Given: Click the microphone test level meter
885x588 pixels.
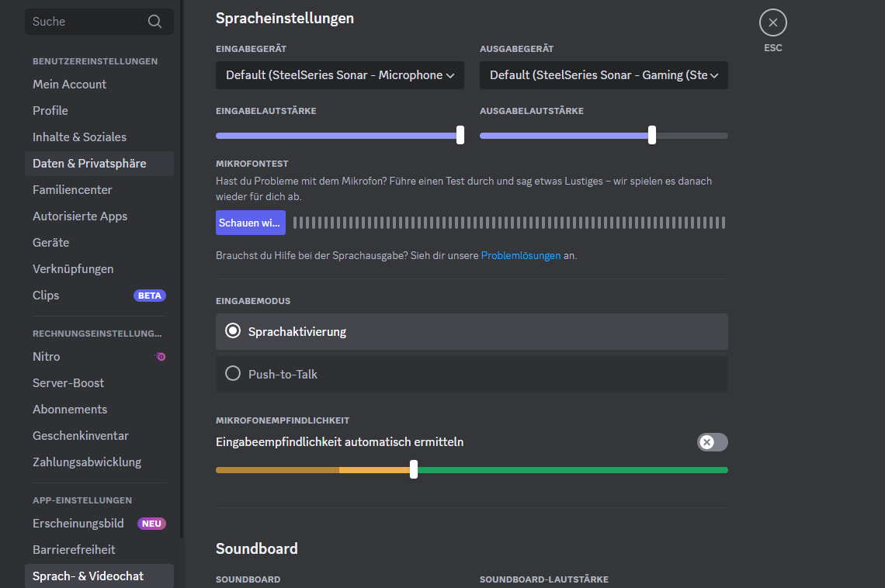Looking at the screenshot, I should pyautogui.click(x=509, y=223).
